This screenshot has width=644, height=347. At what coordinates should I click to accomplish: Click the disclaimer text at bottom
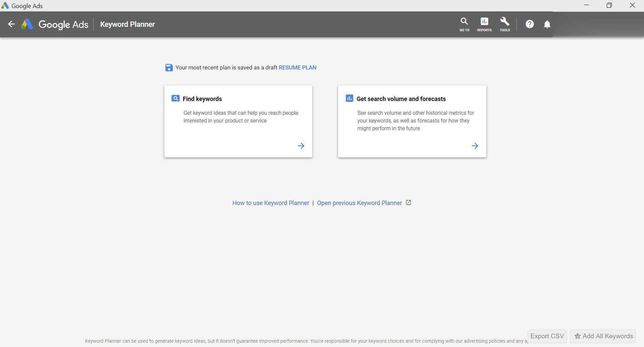click(x=306, y=341)
